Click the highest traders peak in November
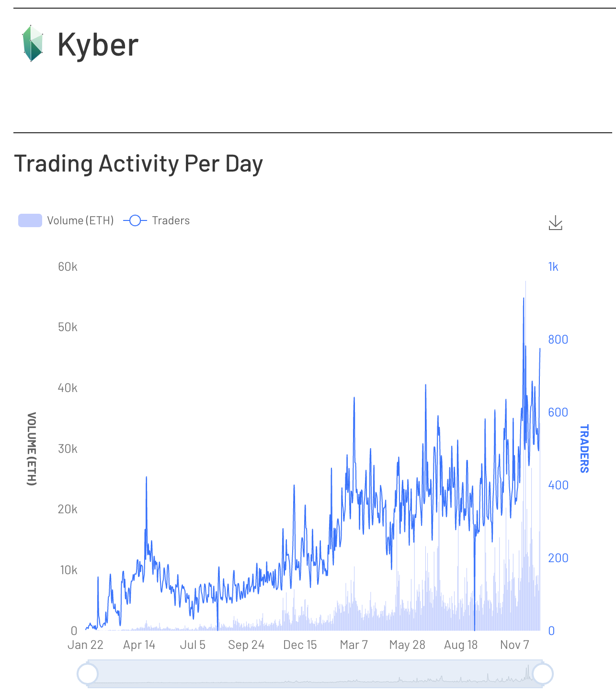 click(x=524, y=299)
